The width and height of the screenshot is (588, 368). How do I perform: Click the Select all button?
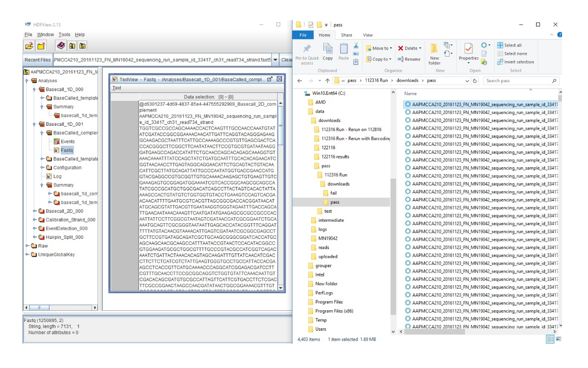click(510, 46)
